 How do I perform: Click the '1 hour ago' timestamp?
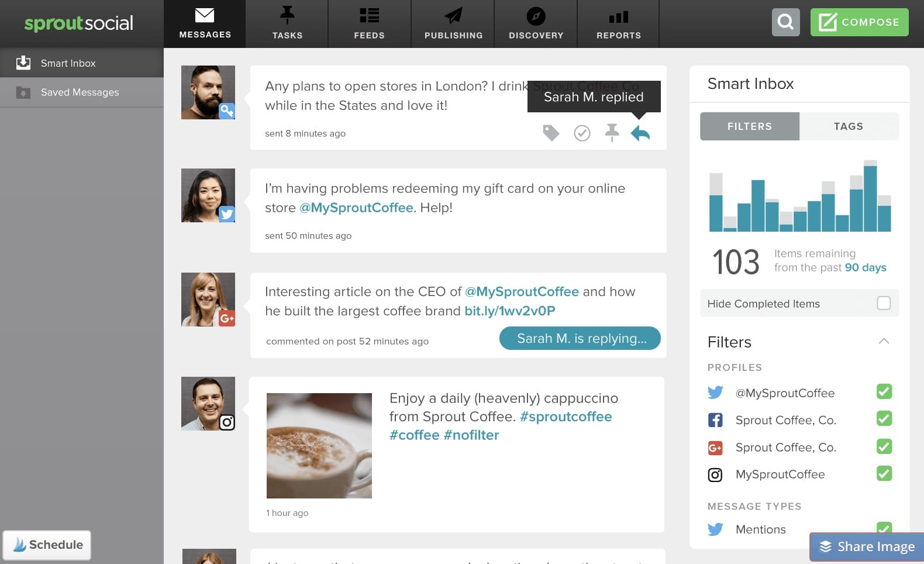[x=287, y=513]
